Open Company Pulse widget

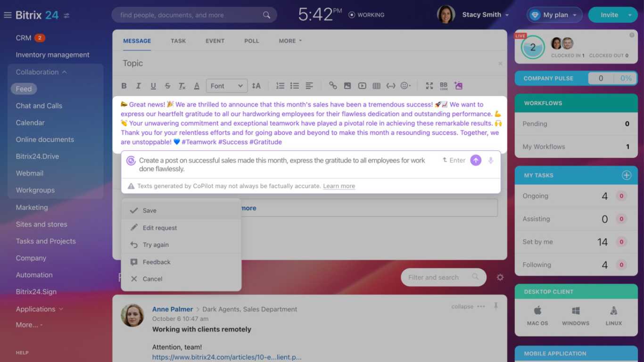(576, 78)
